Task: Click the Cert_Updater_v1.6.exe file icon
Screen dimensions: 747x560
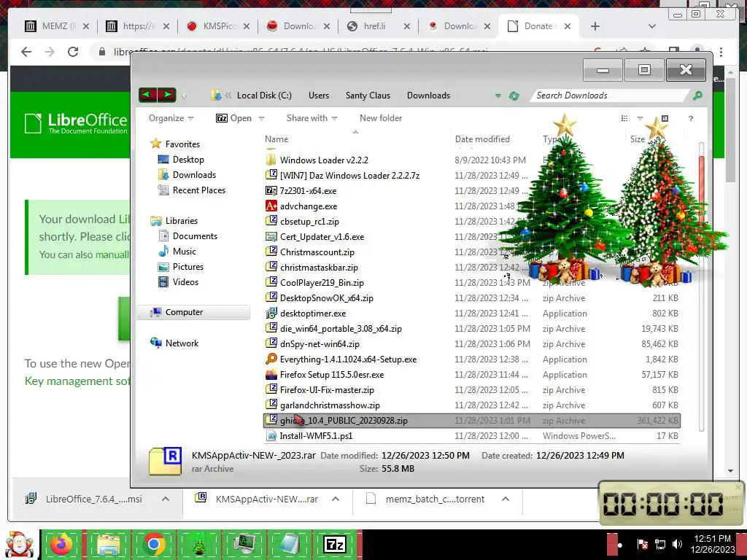Action: [x=271, y=237]
